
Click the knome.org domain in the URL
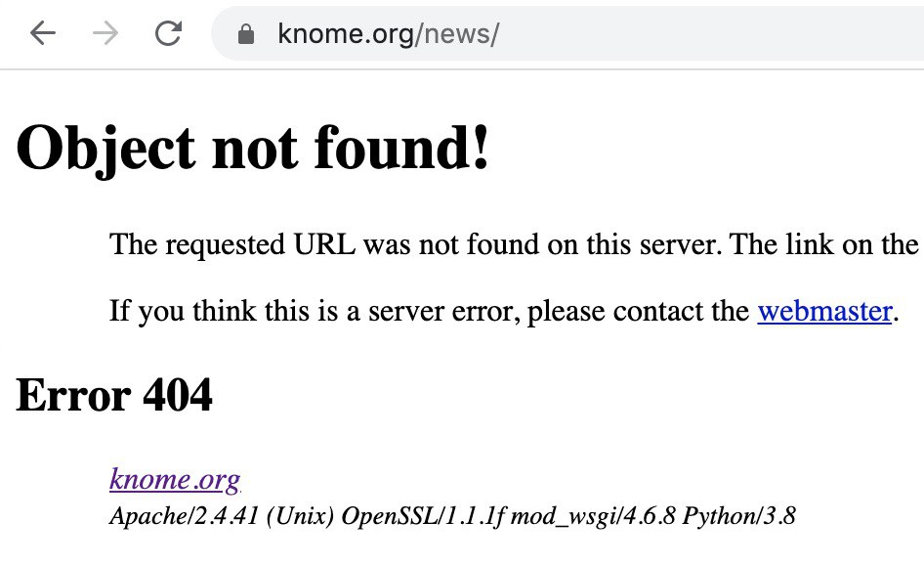346,35
